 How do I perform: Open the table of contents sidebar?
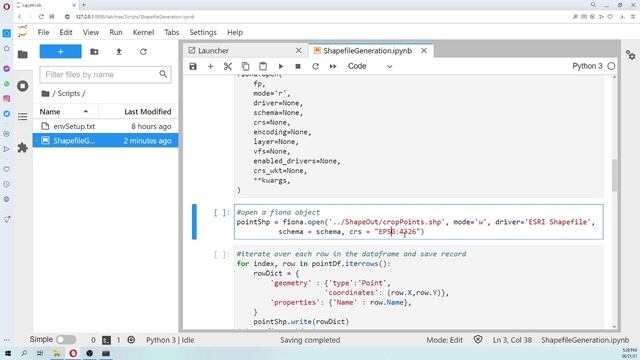pos(22,117)
